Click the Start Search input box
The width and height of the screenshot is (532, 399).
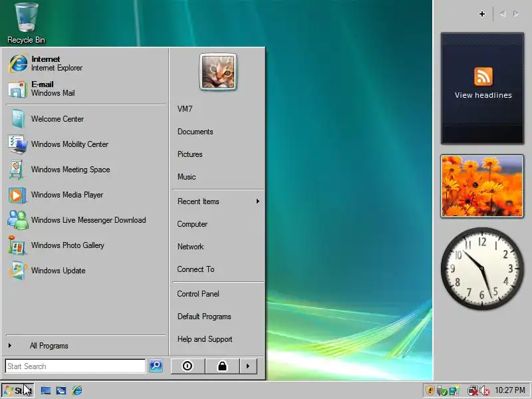(x=75, y=366)
